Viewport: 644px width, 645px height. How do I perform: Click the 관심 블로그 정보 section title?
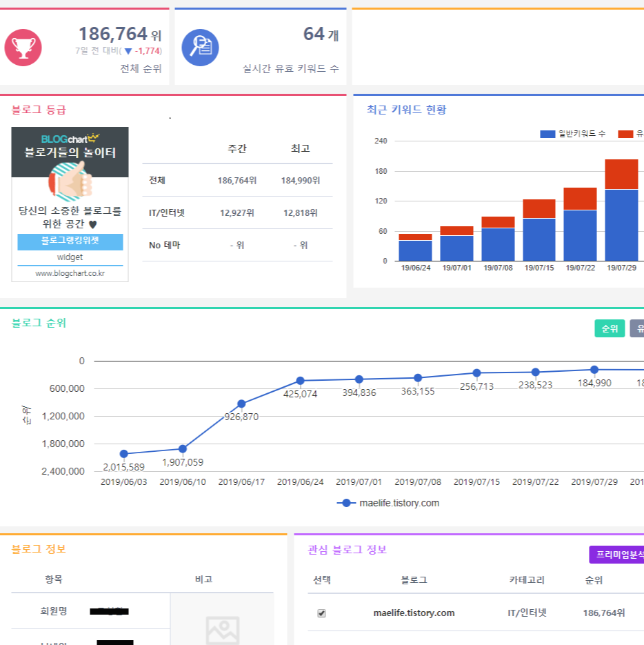[x=347, y=550]
